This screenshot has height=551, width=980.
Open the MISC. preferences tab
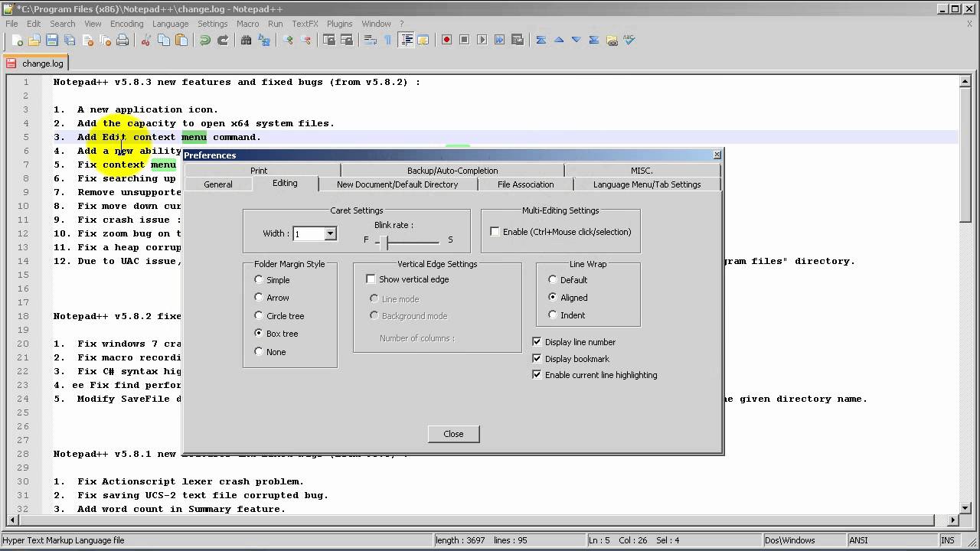point(642,171)
